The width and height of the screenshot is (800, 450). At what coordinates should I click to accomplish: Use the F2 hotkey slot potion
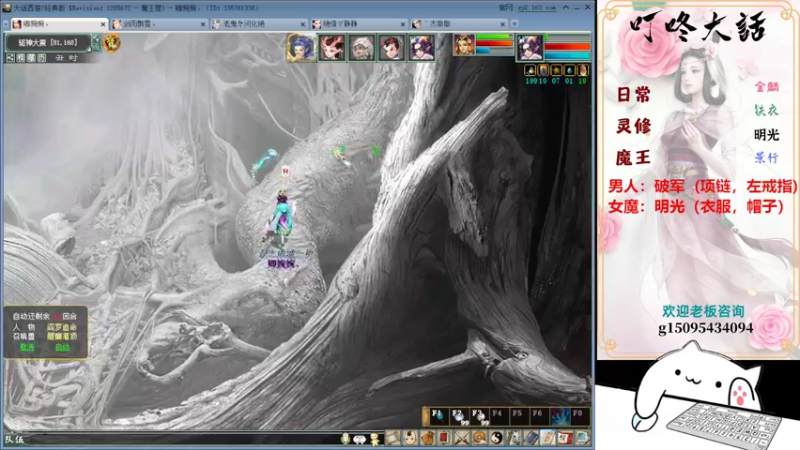click(459, 416)
